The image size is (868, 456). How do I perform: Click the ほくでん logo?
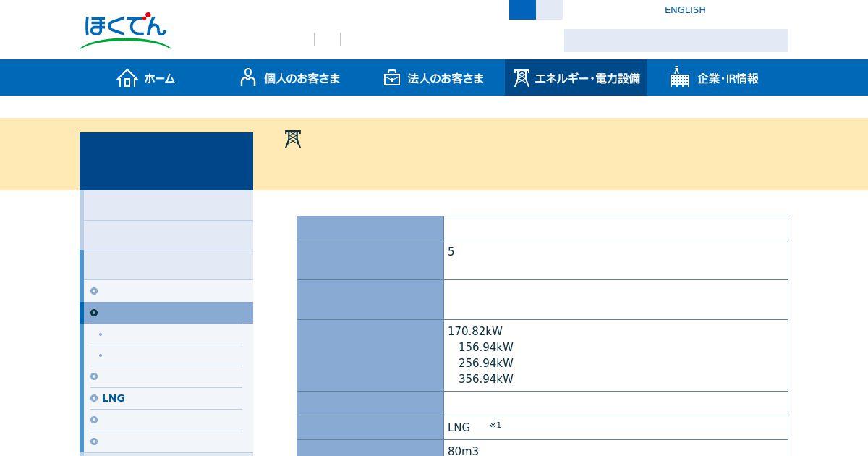click(125, 31)
